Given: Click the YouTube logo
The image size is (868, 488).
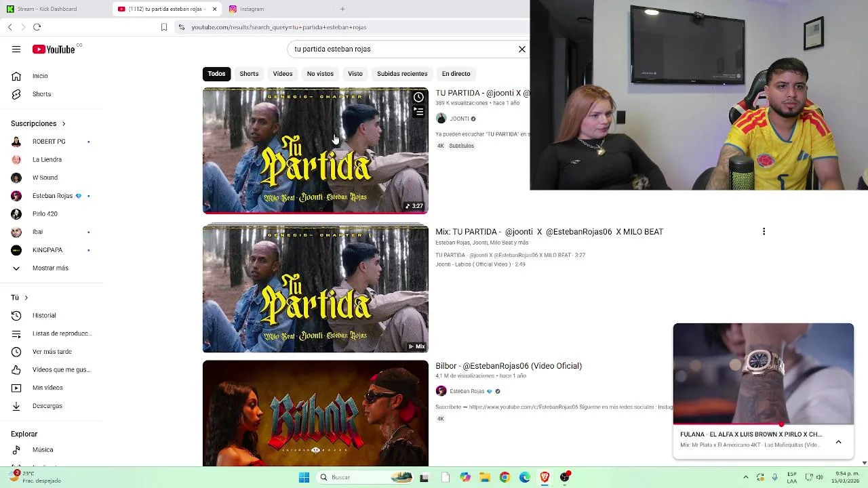Looking at the screenshot, I should (54, 49).
